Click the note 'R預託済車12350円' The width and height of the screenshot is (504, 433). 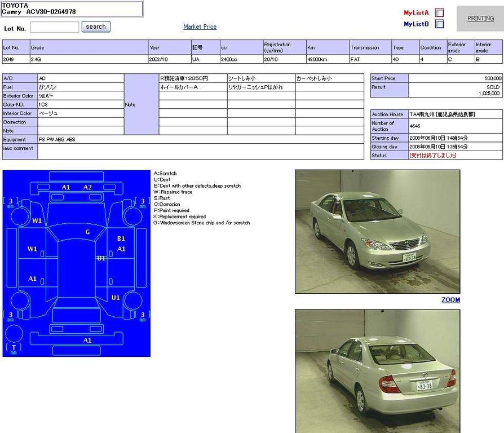click(184, 78)
